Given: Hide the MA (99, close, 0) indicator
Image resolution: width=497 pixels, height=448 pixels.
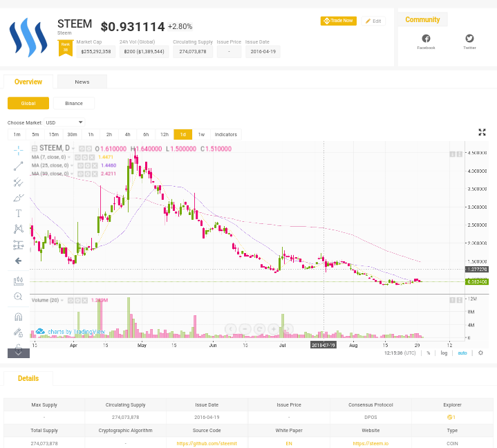Looking at the screenshot, I should (x=80, y=174).
